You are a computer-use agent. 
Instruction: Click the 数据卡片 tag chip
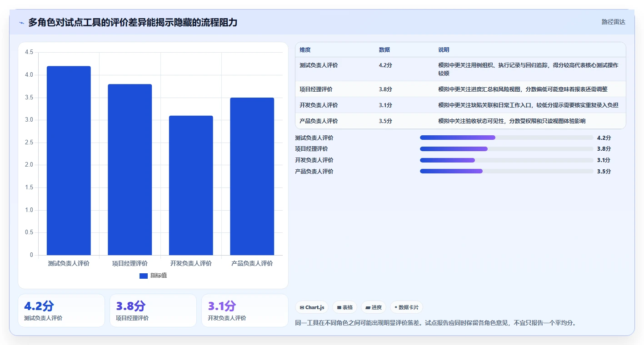(406, 307)
